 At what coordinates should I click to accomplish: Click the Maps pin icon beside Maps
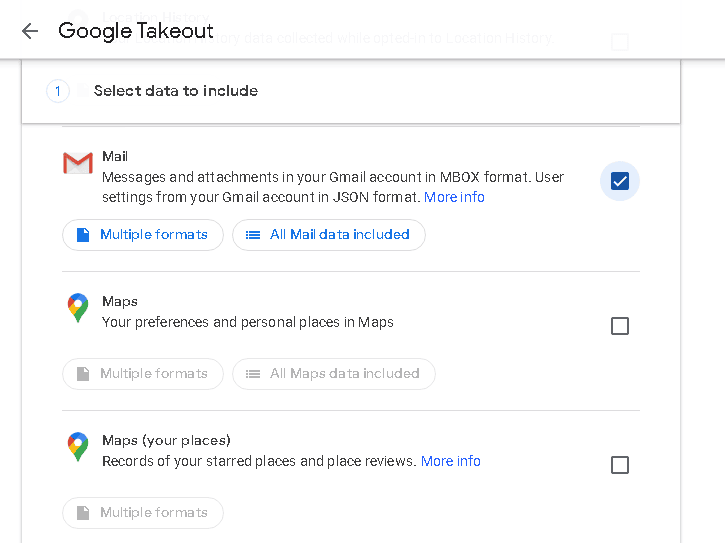(78, 308)
